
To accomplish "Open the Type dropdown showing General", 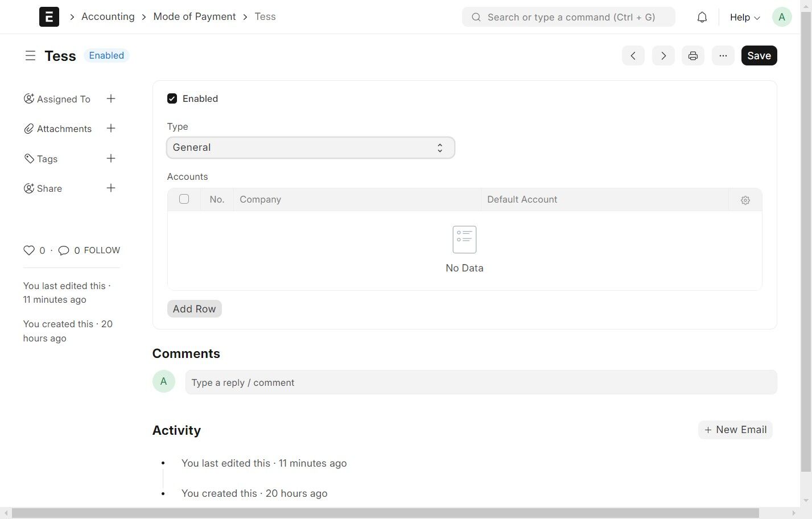I will 310,148.
